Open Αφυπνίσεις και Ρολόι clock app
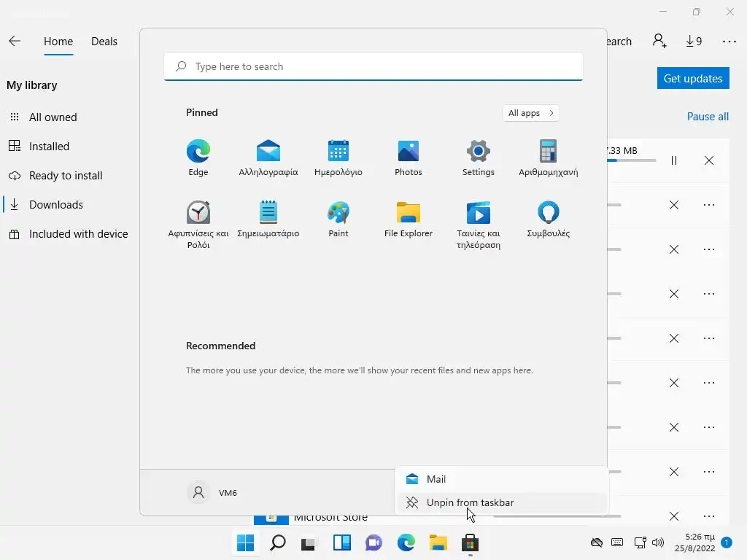747x560 pixels. [x=198, y=225]
